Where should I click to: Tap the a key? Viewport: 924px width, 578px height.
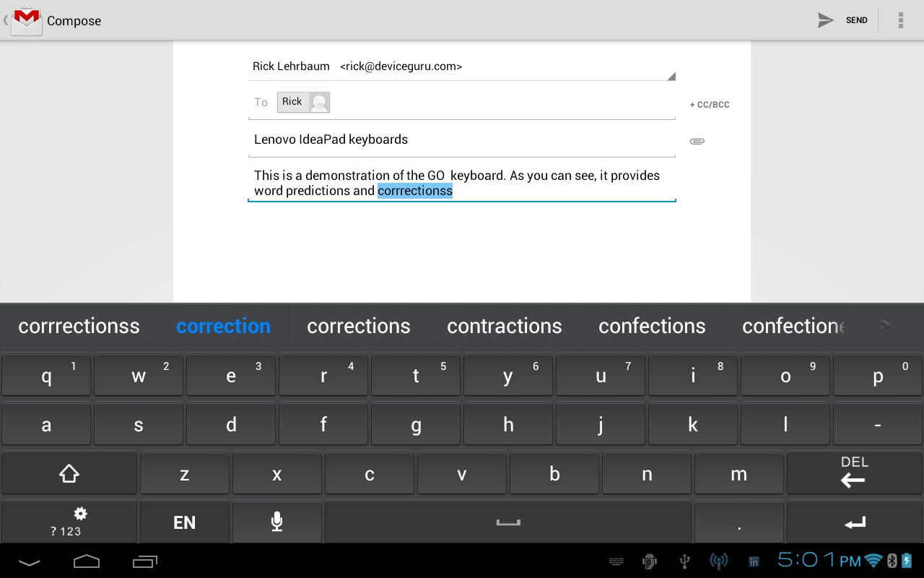[46, 424]
